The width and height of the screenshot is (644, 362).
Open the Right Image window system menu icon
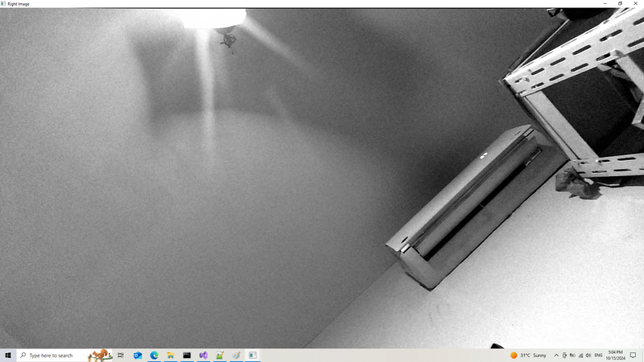click(4, 3)
